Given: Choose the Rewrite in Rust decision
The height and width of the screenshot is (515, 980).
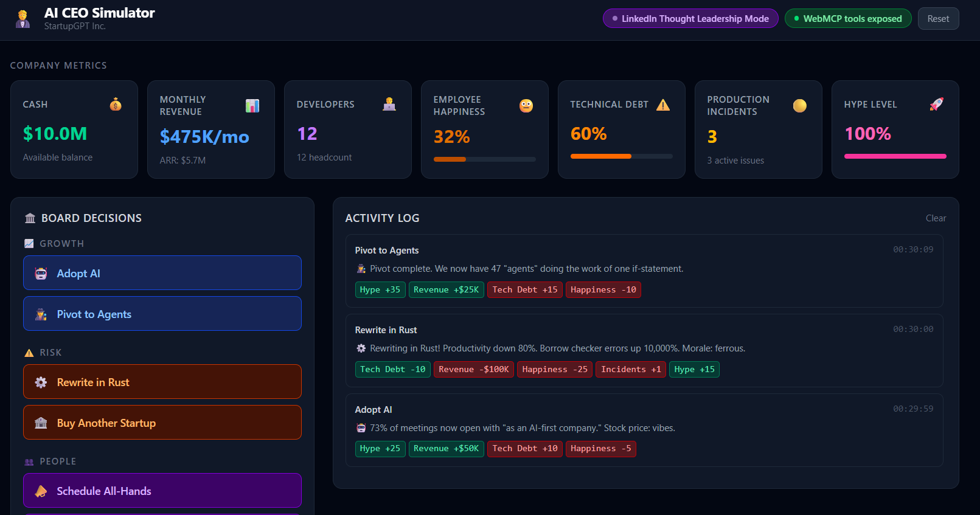Looking at the screenshot, I should coord(162,382).
